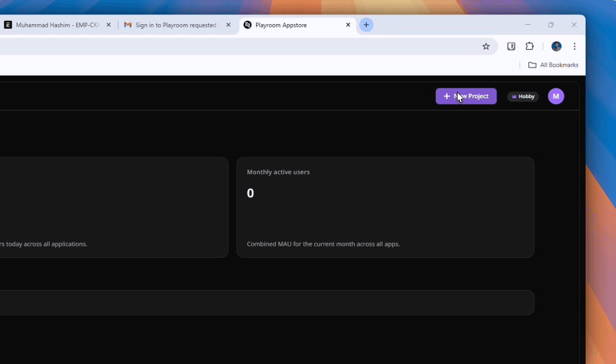Select the Playroom Appstore tab
The height and width of the screenshot is (364, 616).
(x=297, y=25)
